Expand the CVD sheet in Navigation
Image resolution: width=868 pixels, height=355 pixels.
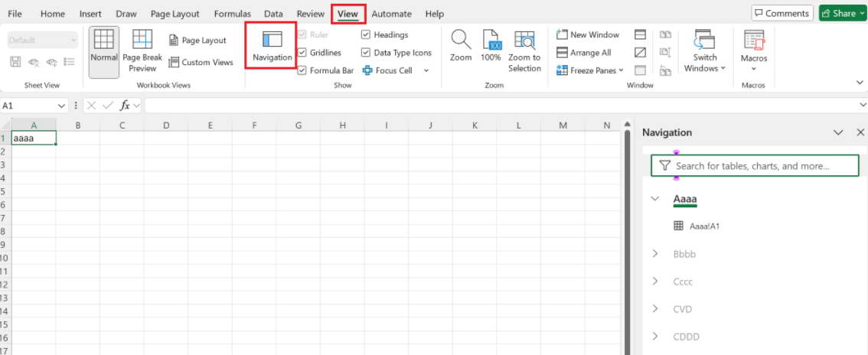[x=655, y=308]
